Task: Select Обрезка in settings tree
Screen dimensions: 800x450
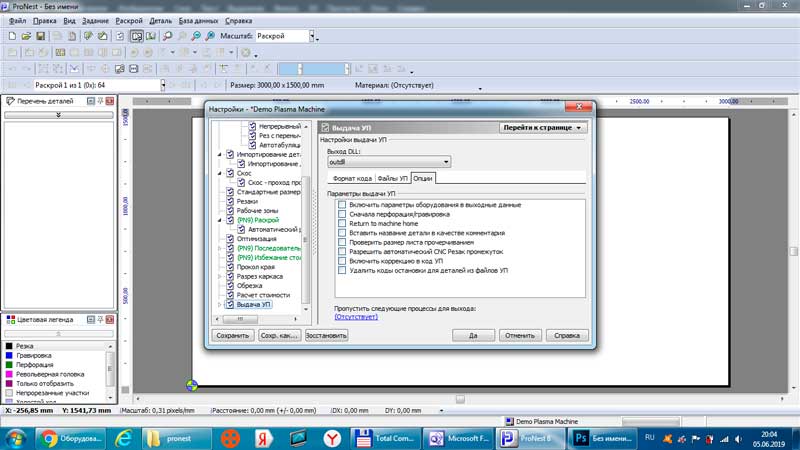Action: tap(249, 286)
